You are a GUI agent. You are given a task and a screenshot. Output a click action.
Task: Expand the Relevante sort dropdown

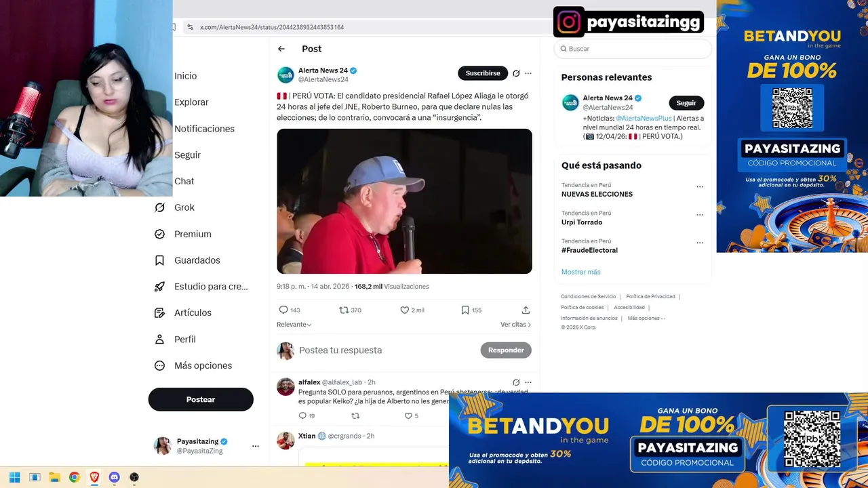pyautogui.click(x=294, y=325)
